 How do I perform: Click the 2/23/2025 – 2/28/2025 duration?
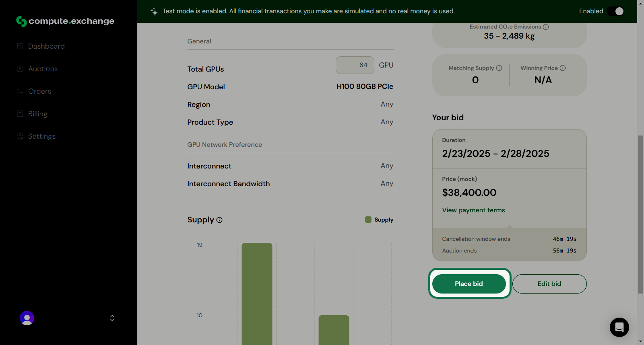click(x=495, y=154)
